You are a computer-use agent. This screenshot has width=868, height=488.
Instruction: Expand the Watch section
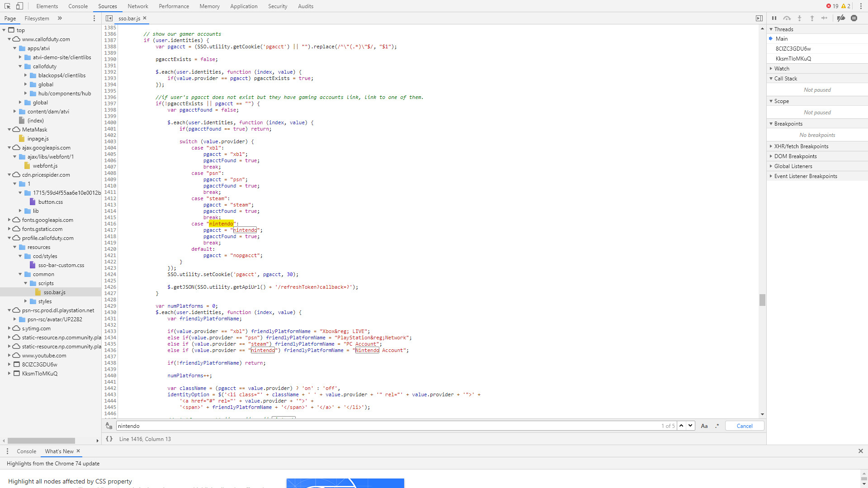tap(782, 69)
